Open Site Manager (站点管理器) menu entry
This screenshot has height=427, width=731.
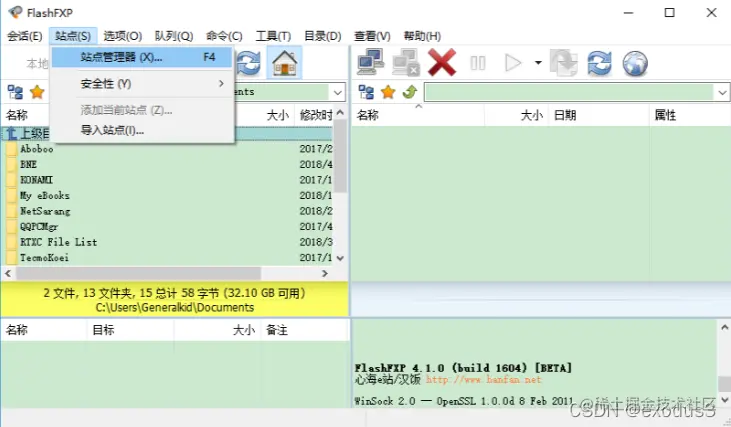point(142,57)
